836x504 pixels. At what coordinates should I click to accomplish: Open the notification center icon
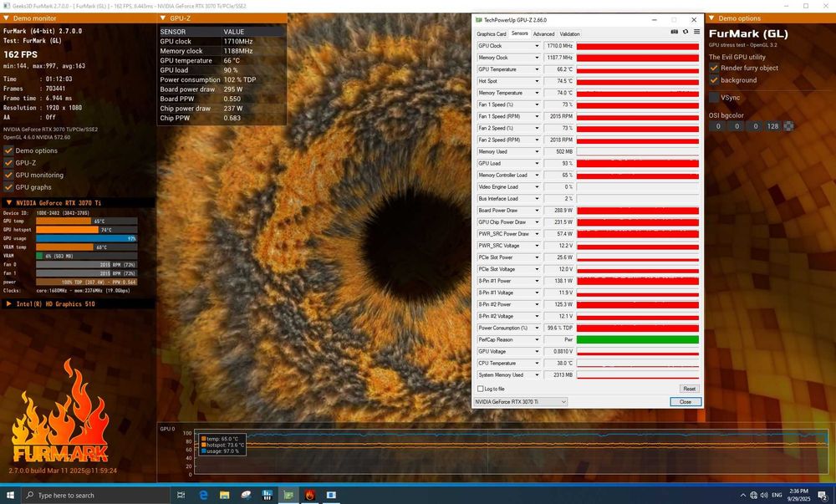pyautogui.click(x=822, y=496)
